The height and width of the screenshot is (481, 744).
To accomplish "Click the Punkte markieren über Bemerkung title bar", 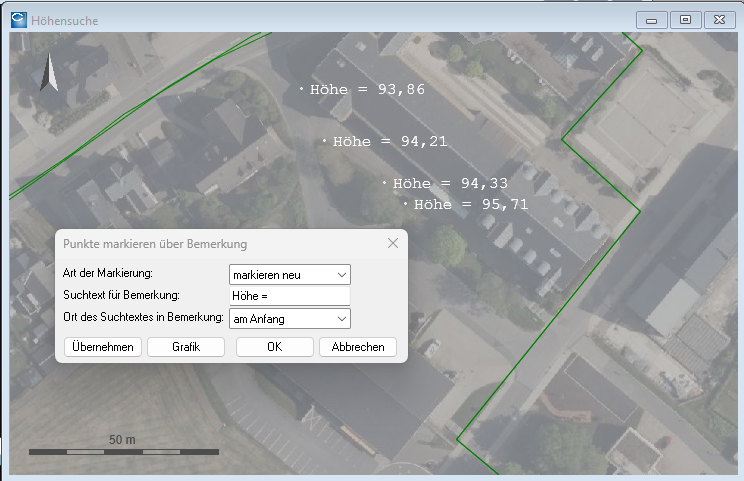I will click(x=200, y=243).
